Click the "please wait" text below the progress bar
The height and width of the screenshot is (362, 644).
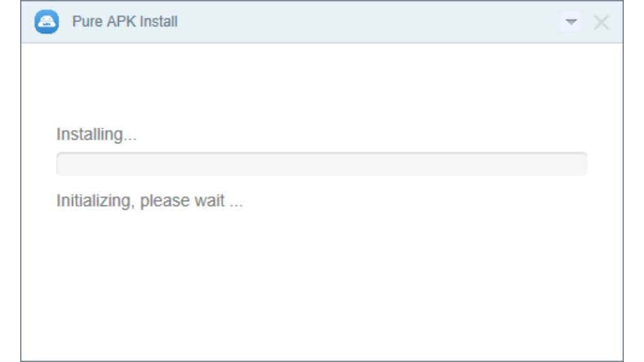[182, 201]
